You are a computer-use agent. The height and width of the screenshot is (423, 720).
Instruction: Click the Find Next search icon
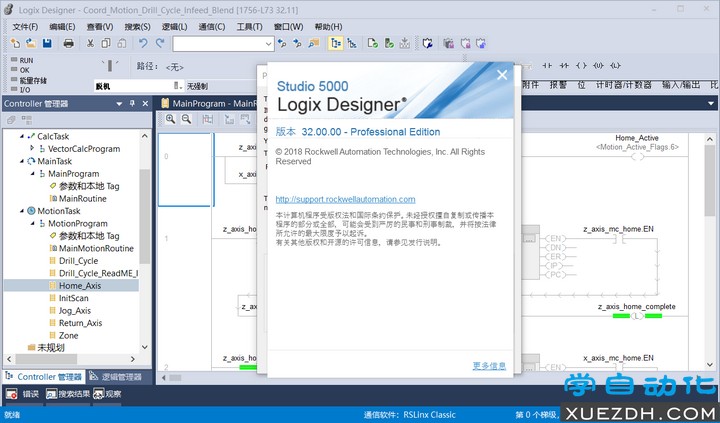click(x=298, y=44)
